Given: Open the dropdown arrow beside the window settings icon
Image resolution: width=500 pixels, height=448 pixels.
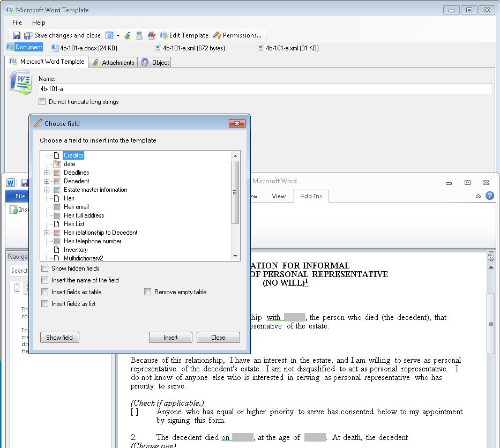Looking at the screenshot, I should tap(118, 35).
